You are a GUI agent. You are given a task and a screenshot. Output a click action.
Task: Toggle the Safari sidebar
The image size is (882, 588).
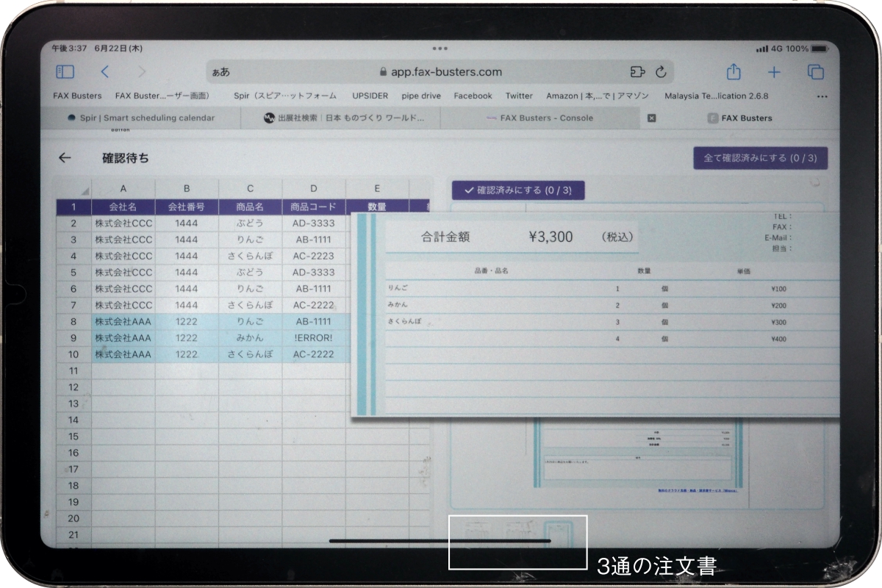coord(65,71)
